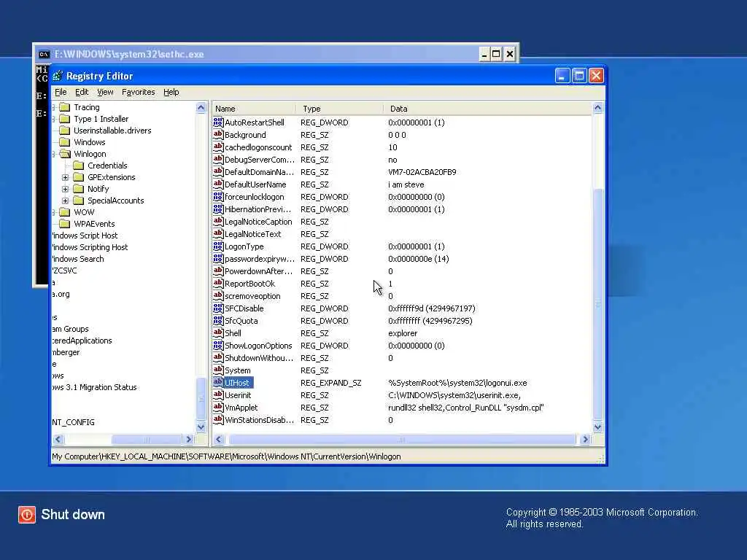Click the ShowLogonOptions DWORD icon
Screen dimensions: 747x560
(217, 345)
